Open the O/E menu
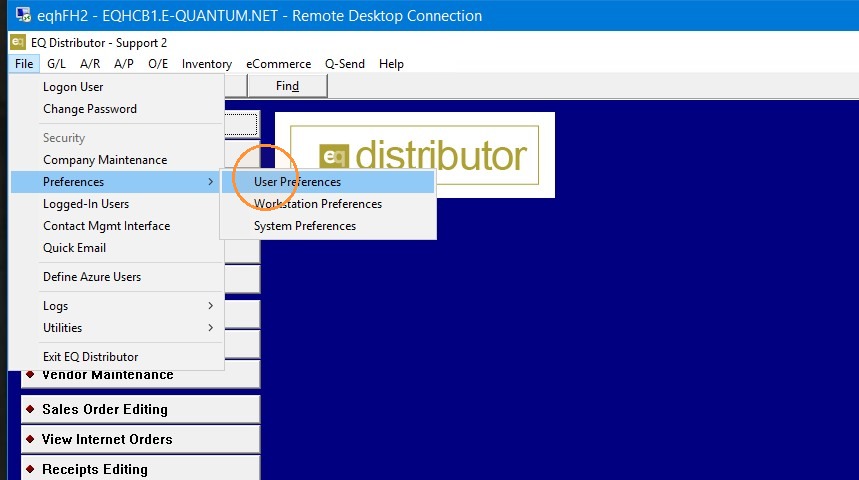This screenshot has width=859, height=480. click(158, 64)
